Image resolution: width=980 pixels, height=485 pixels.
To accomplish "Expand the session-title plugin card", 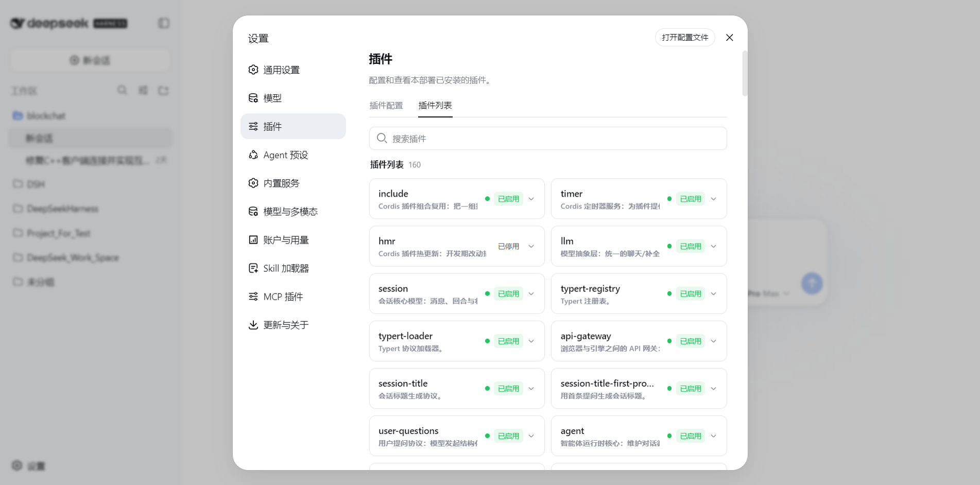I will (x=531, y=388).
